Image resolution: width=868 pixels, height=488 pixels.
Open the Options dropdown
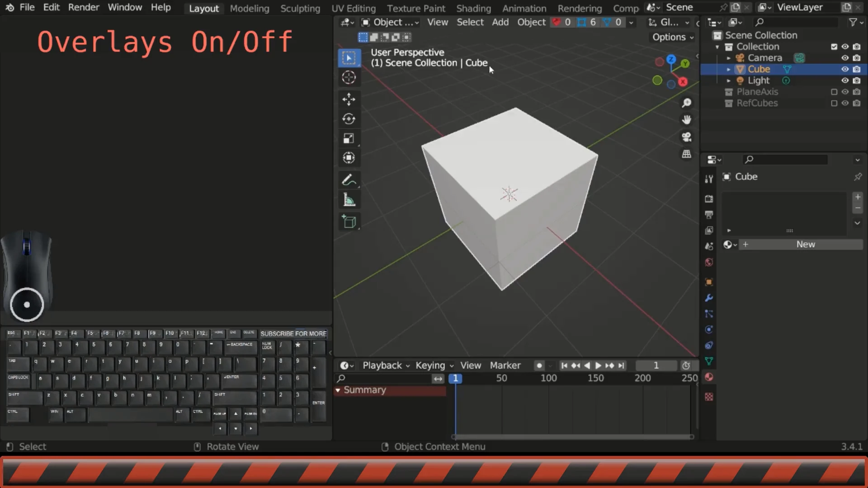pyautogui.click(x=673, y=37)
